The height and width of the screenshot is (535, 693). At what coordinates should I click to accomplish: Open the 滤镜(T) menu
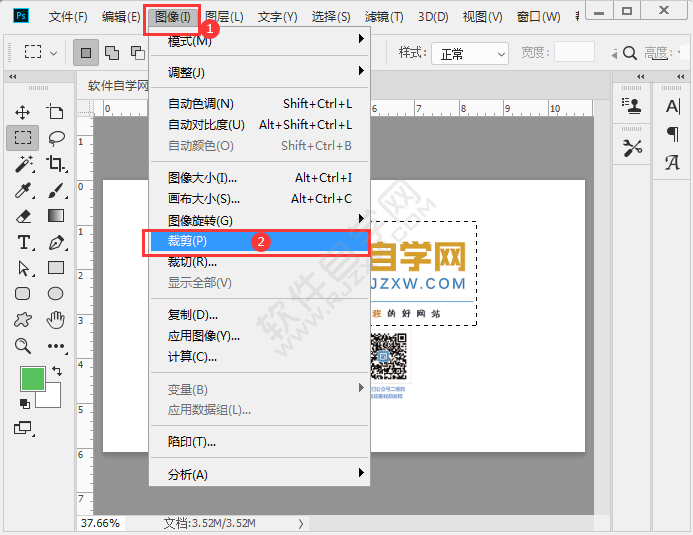(x=384, y=17)
